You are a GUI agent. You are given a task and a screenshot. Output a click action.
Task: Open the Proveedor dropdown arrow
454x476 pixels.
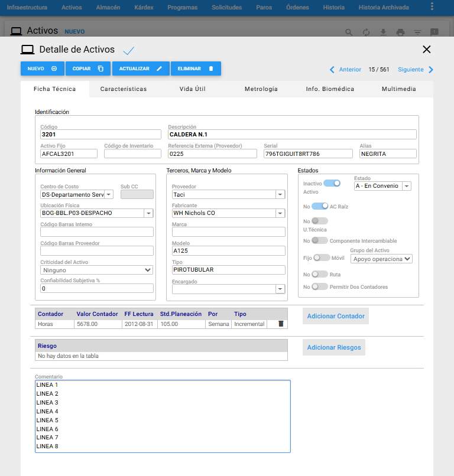click(x=280, y=194)
